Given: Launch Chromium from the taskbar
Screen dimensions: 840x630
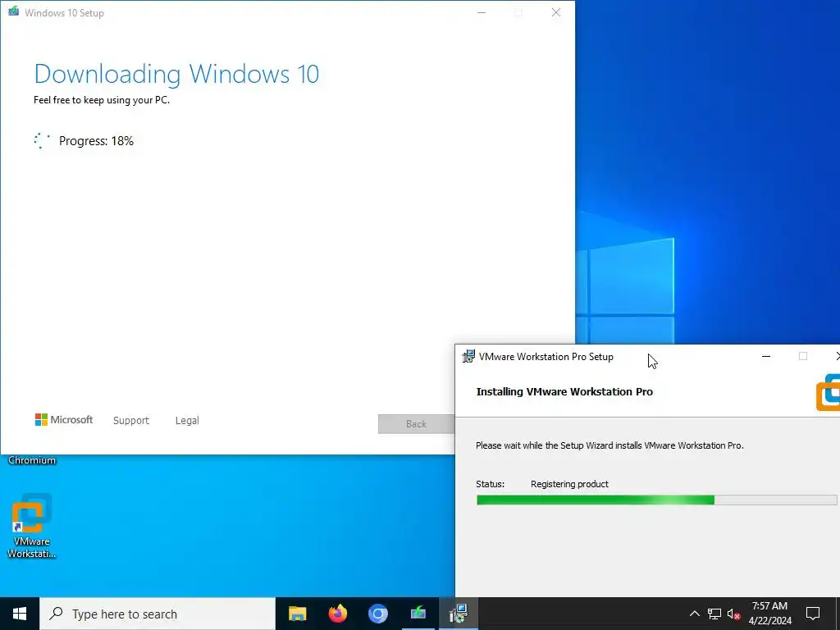Looking at the screenshot, I should [x=377, y=614].
